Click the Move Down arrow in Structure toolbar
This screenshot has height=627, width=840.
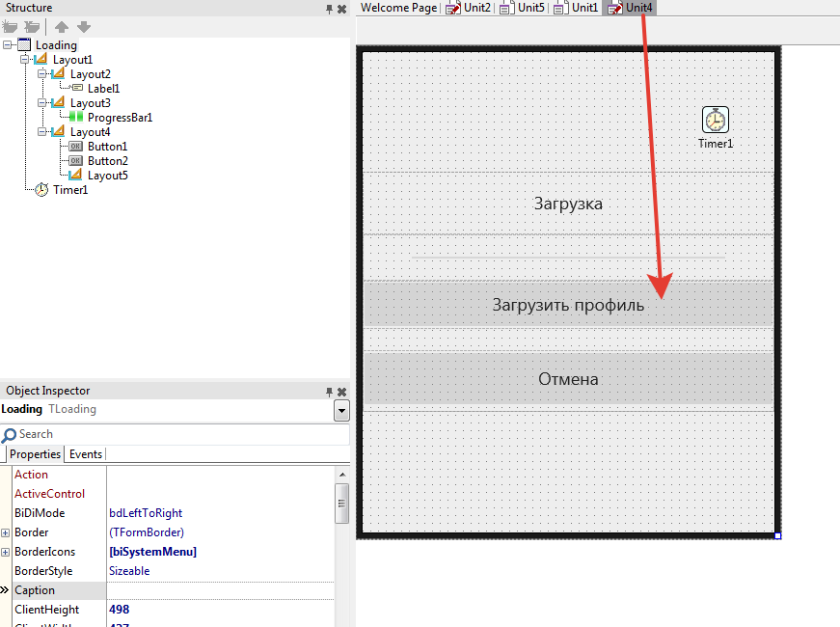pyautogui.click(x=84, y=26)
